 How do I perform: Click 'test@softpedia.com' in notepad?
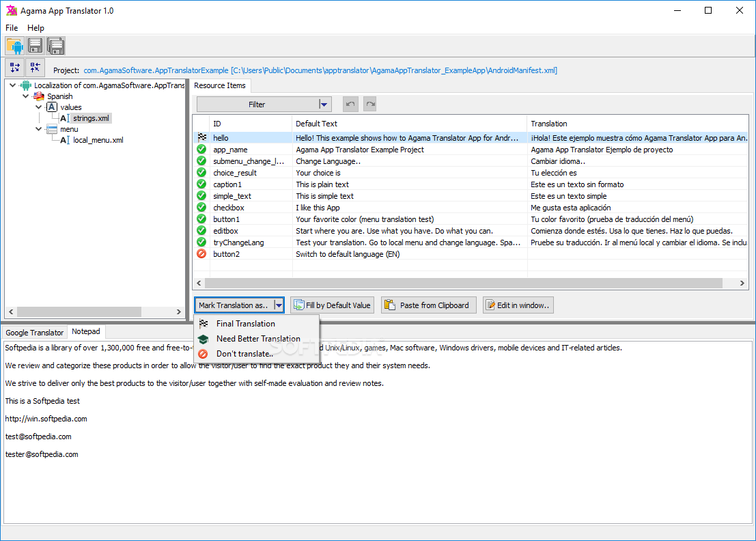click(x=38, y=437)
